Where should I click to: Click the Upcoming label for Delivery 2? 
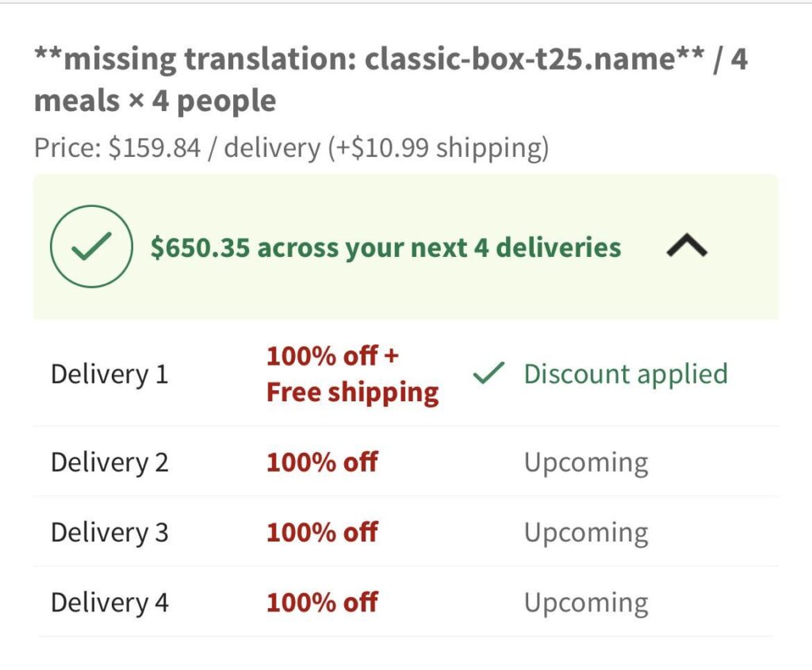tap(587, 461)
